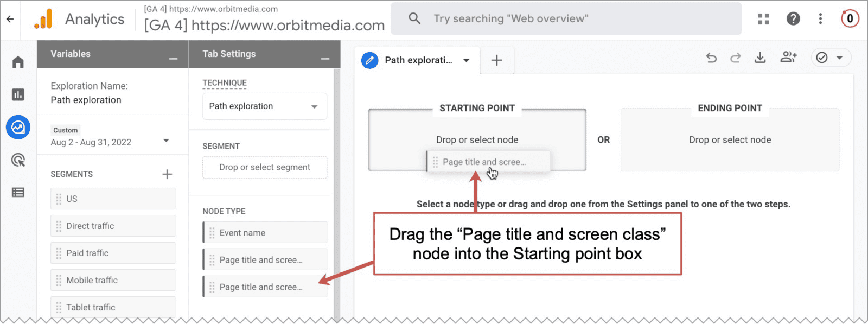Open the help question mark icon

pyautogui.click(x=793, y=19)
